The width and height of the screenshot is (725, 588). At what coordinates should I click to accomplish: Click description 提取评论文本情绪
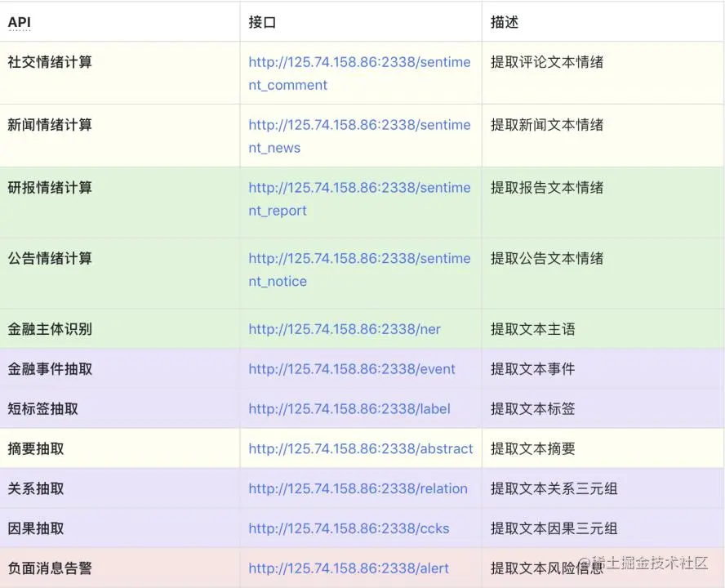(547, 62)
